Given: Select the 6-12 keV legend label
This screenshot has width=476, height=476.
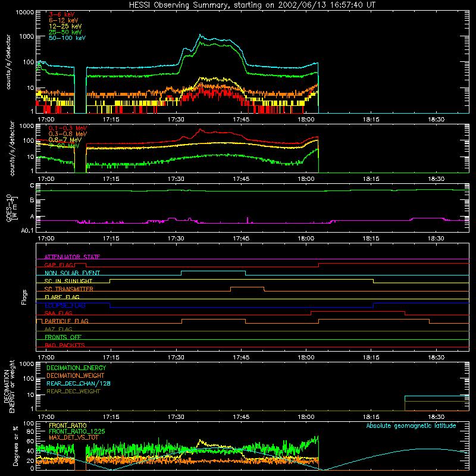Looking at the screenshot, I should tap(64, 20).
